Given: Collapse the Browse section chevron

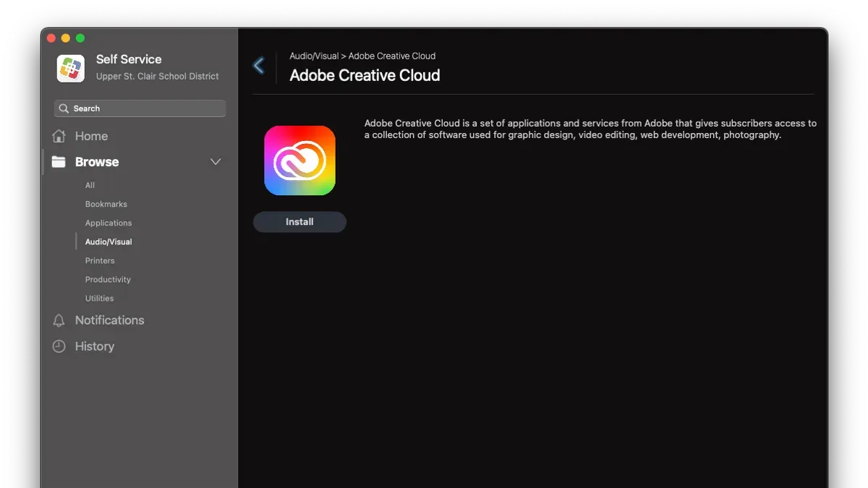Looking at the screenshot, I should (216, 162).
